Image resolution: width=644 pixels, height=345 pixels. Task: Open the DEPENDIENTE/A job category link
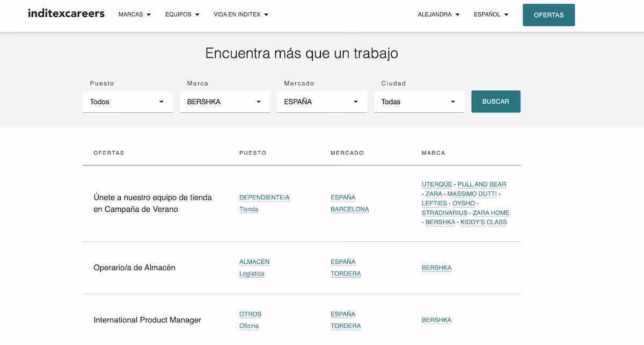click(x=264, y=197)
